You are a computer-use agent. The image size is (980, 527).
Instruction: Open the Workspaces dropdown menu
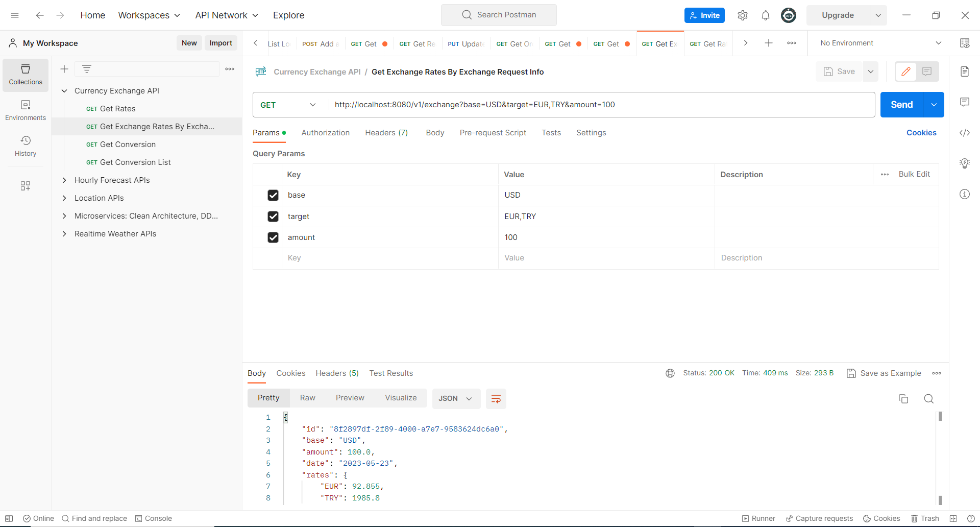[x=149, y=15]
